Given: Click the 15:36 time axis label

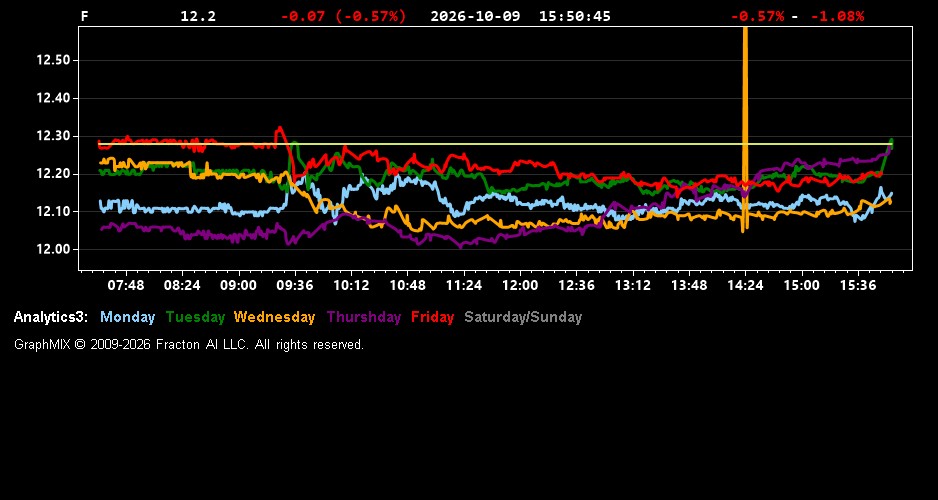Looking at the screenshot, I should click(858, 286).
